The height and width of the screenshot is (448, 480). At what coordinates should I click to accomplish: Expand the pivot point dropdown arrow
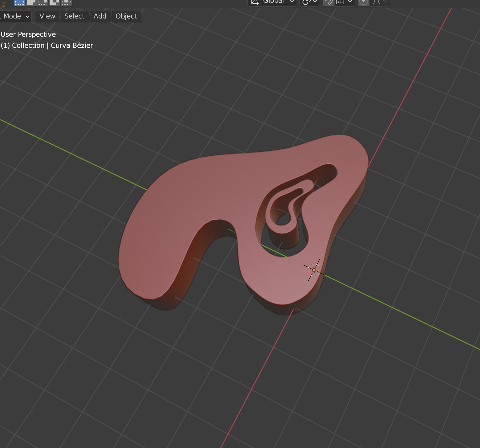(x=315, y=2)
